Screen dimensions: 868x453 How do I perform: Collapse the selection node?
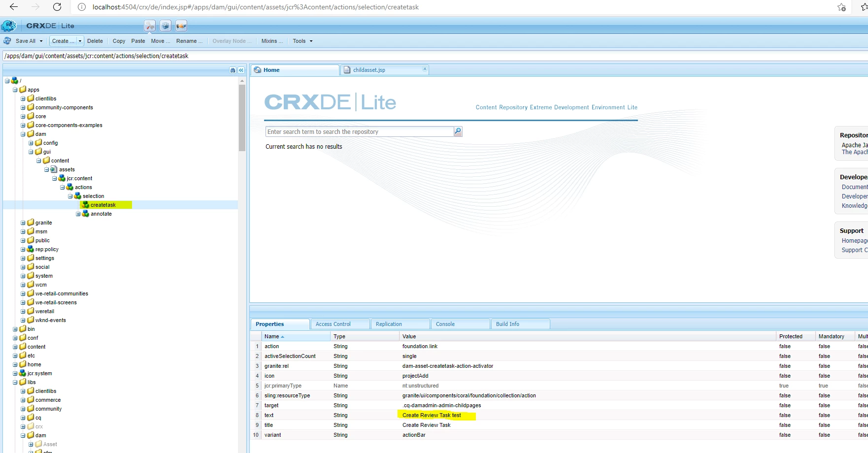pos(70,196)
